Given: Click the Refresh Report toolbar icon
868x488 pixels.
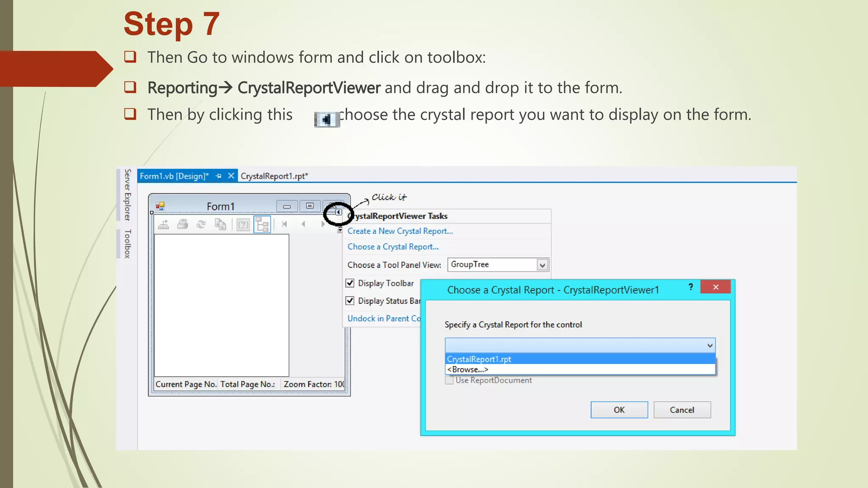Looking at the screenshot, I should 201,225.
